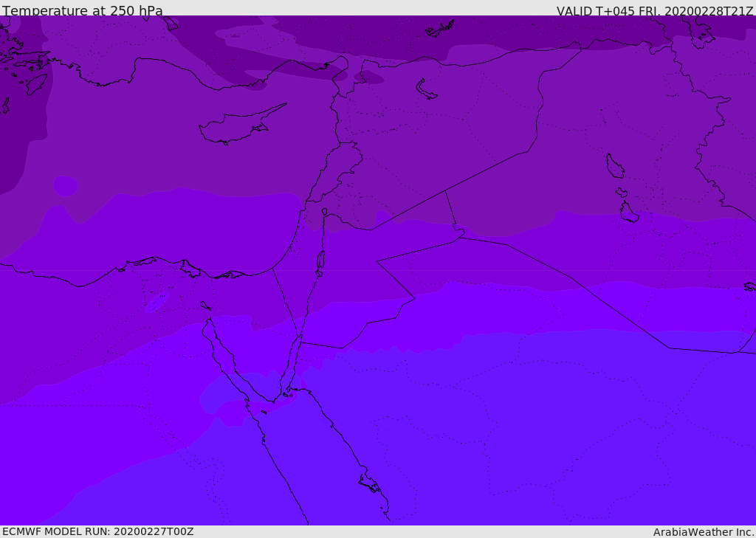Click the 'VALID T+045 FRI. 20200228T21Z' label
This screenshot has width=756, height=538.
[x=655, y=11]
